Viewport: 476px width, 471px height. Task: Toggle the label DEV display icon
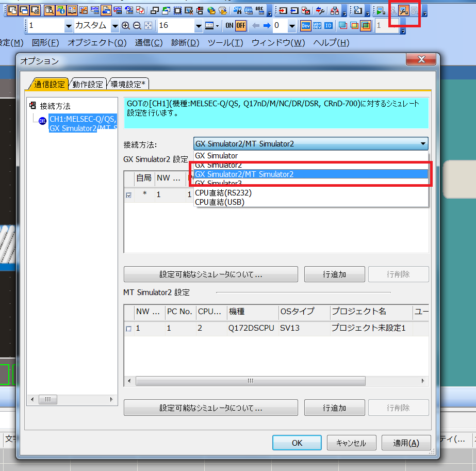coord(317,26)
